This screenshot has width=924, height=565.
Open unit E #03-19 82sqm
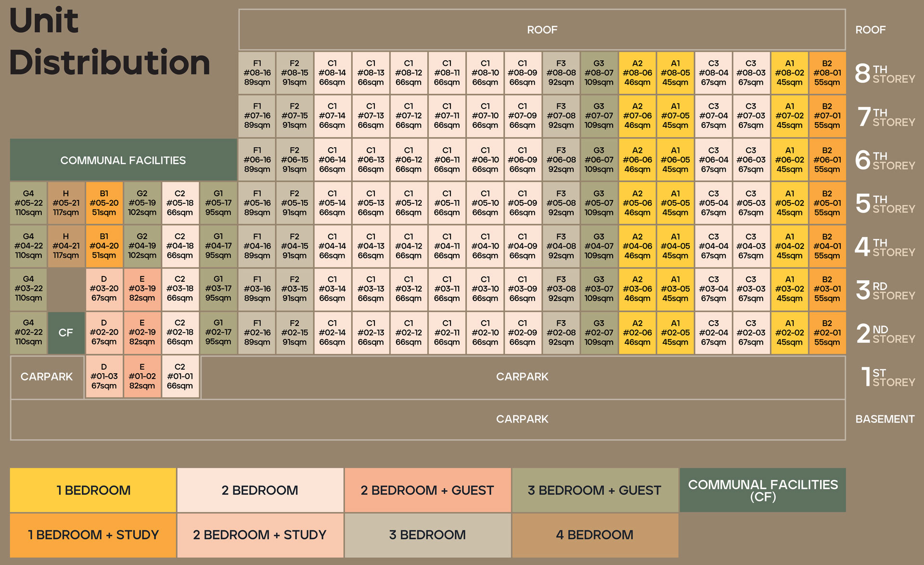pos(142,289)
